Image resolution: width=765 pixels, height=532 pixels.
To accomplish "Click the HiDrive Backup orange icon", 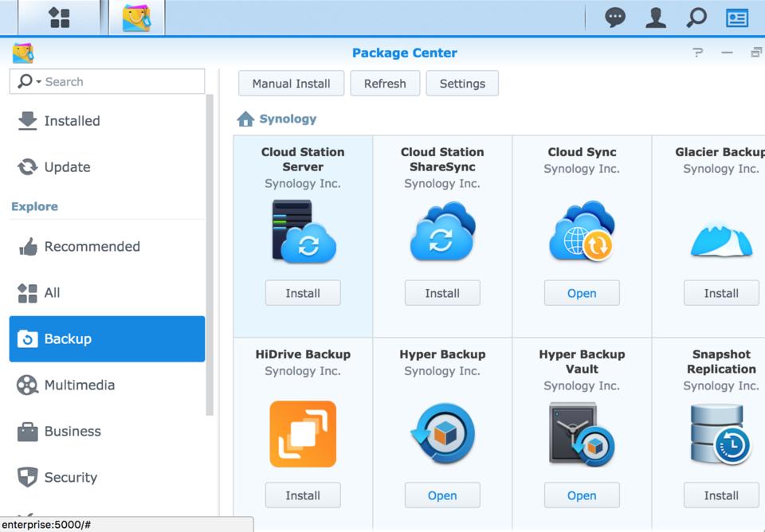I will click(303, 434).
